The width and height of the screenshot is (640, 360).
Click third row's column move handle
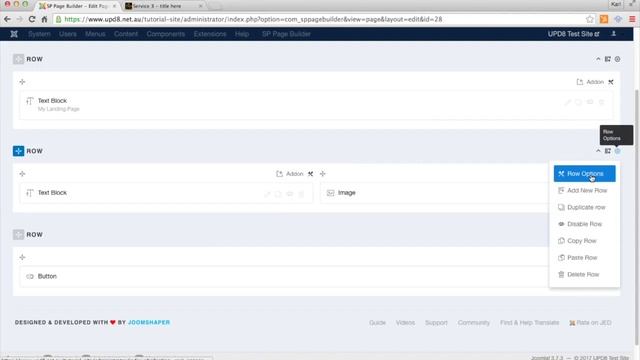tap(22, 258)
